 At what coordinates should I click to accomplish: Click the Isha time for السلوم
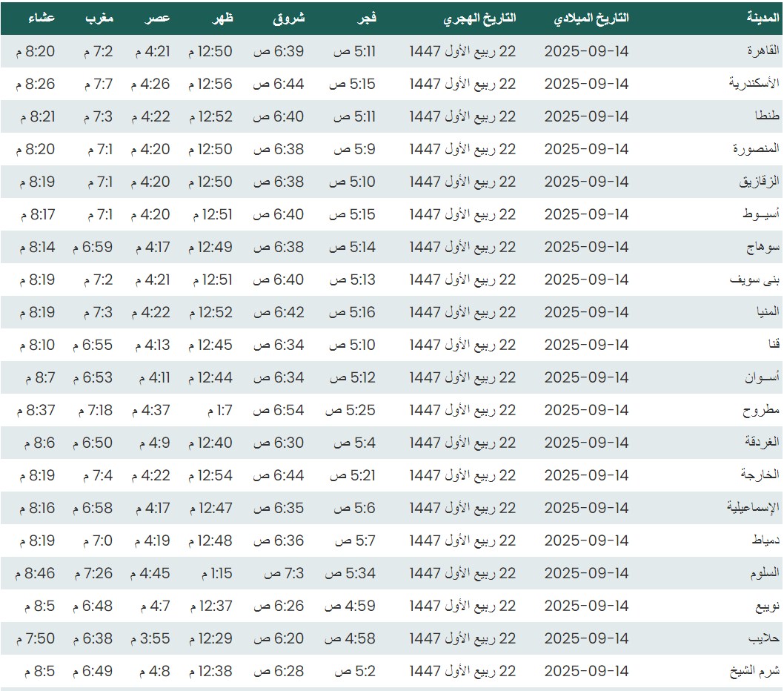34,573
